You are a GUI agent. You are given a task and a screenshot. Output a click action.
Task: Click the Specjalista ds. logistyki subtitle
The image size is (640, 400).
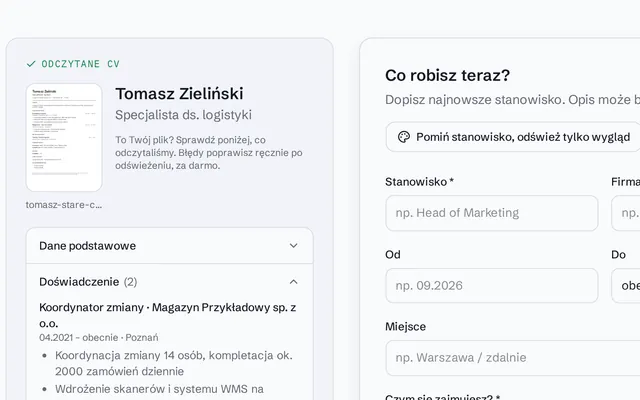[x=183, y=115]
